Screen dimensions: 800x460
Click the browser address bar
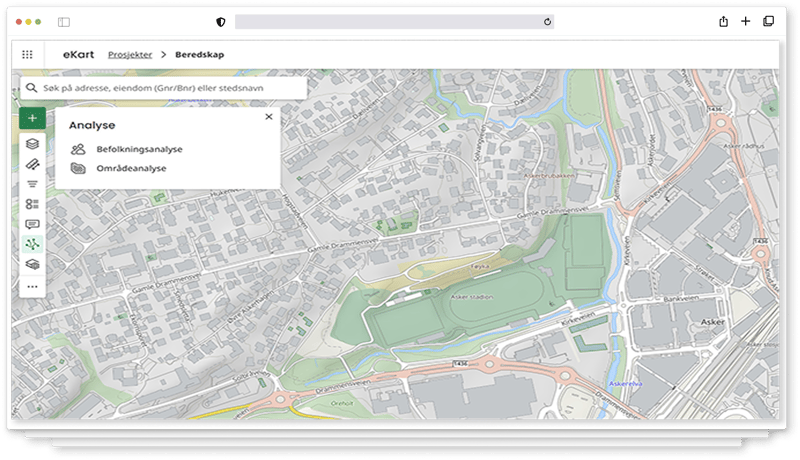tap(394, 21)
